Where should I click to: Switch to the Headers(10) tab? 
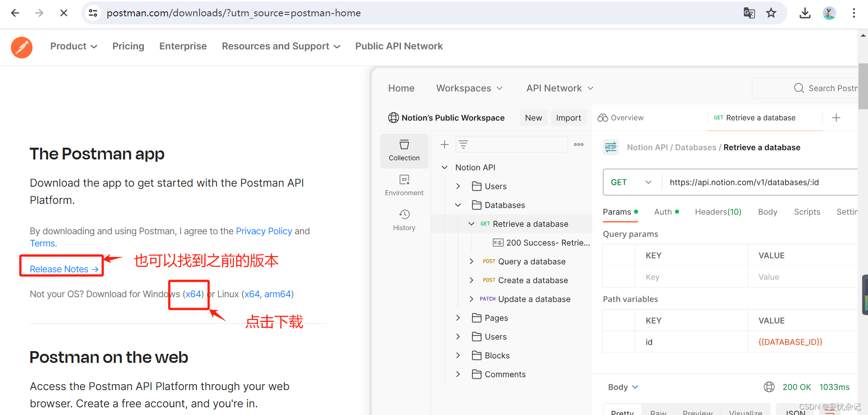(x=718, y=212)
